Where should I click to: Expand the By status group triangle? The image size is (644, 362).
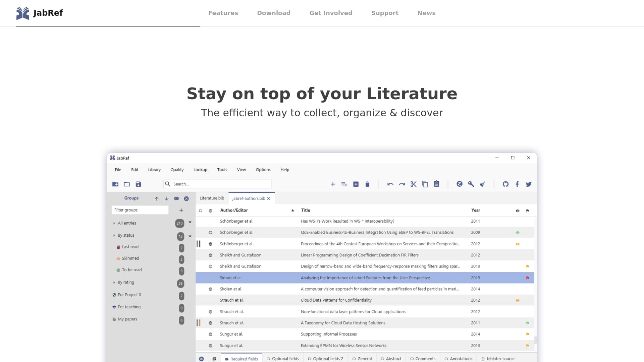tap(114, 235)
